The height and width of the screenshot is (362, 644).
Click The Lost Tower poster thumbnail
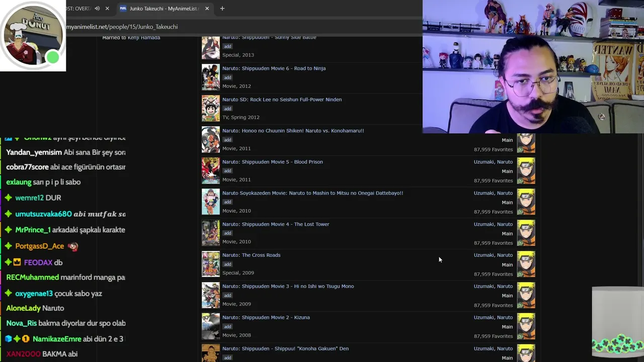(211, 233)
